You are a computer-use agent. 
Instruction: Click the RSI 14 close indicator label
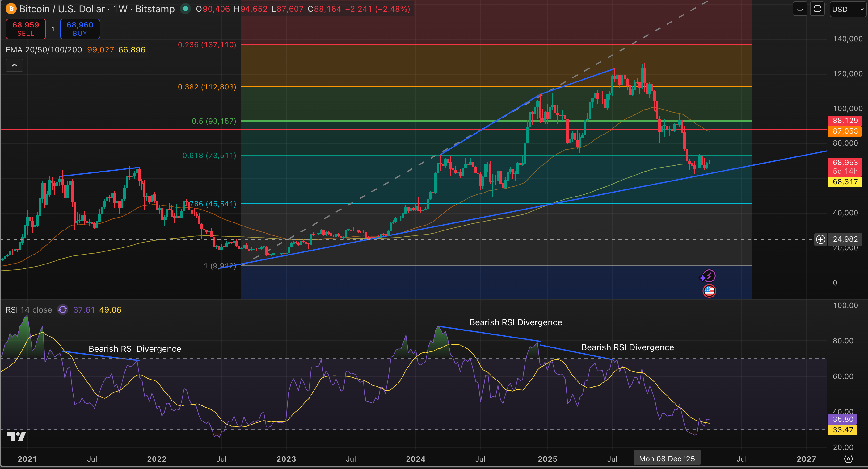29,310
